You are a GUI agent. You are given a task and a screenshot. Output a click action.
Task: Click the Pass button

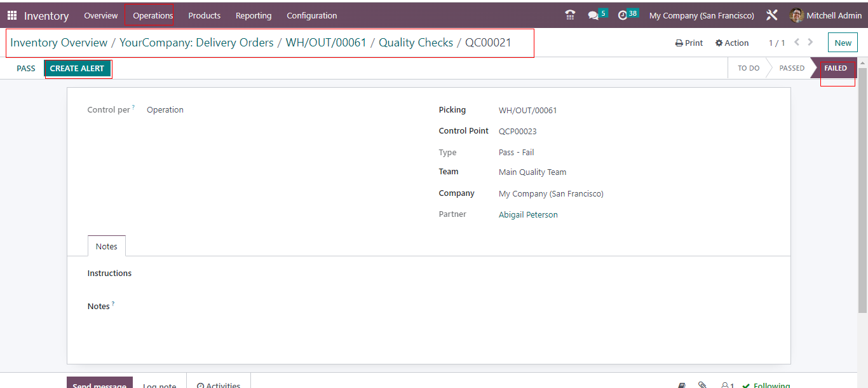point(26,68)
